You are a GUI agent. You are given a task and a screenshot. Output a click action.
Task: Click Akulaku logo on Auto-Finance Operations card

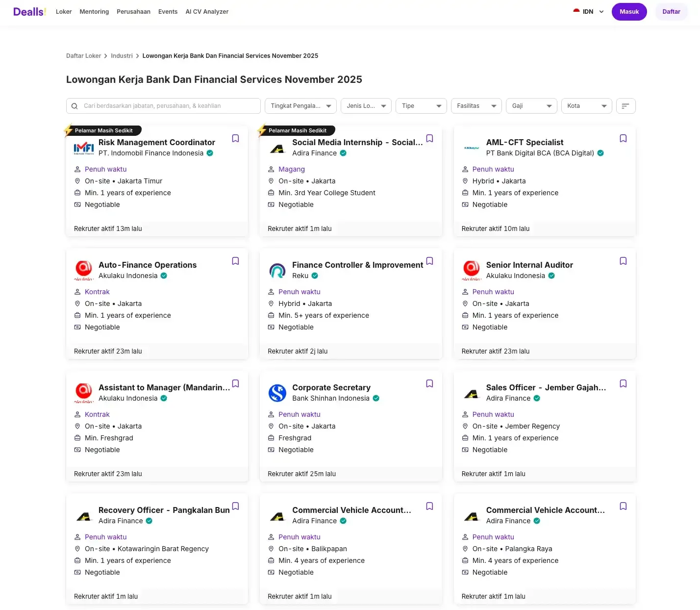[x=84, y=270]
